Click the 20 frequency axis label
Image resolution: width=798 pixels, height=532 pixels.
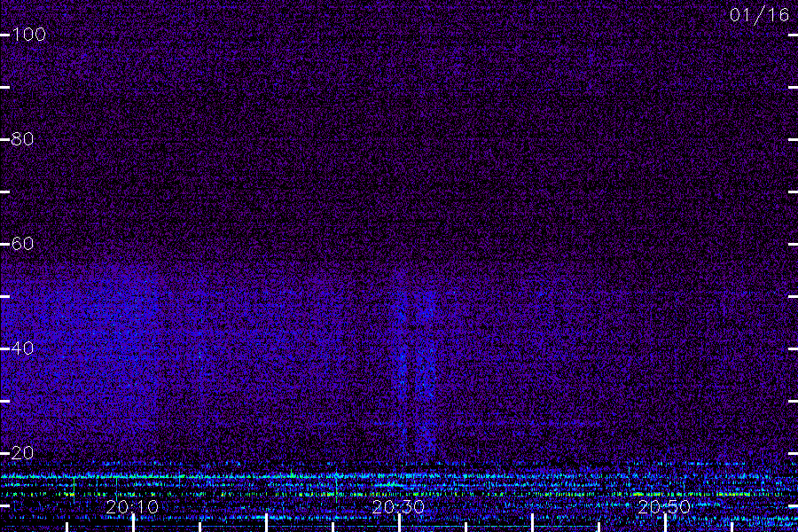[x=22, y=452]
